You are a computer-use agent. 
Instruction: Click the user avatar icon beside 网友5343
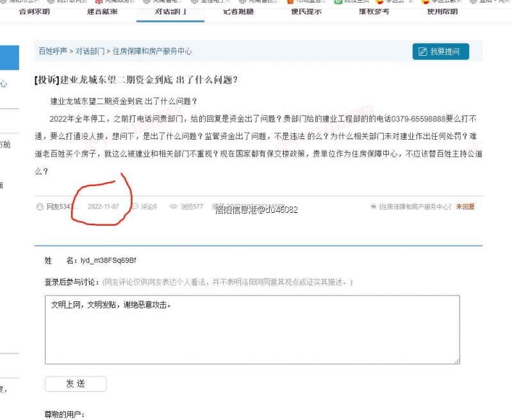(40, 206)
